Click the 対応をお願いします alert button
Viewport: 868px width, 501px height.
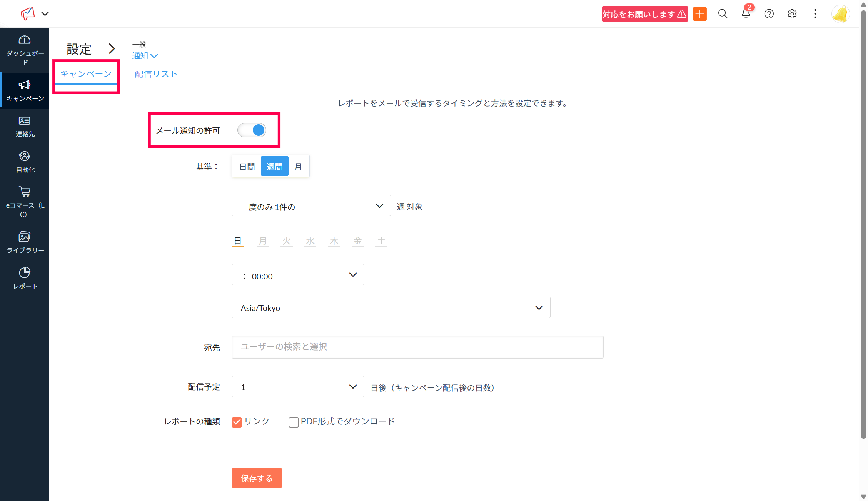(644, 14)
